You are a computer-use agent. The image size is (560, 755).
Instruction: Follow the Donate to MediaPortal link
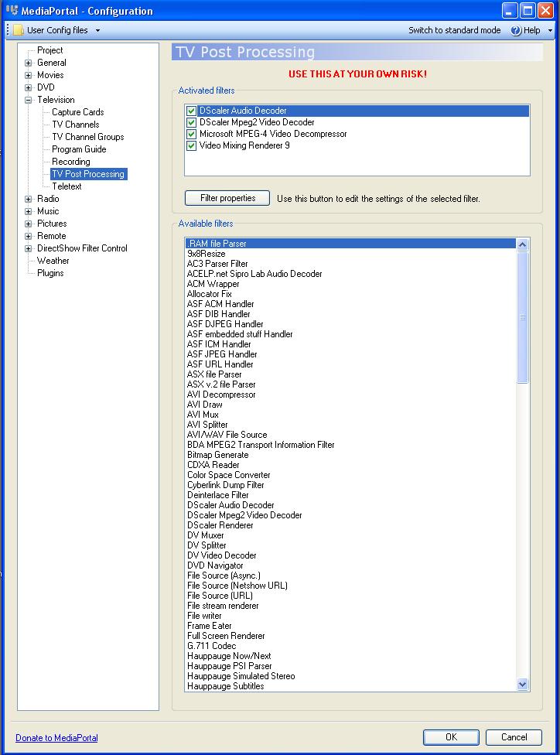coord(56,738)
